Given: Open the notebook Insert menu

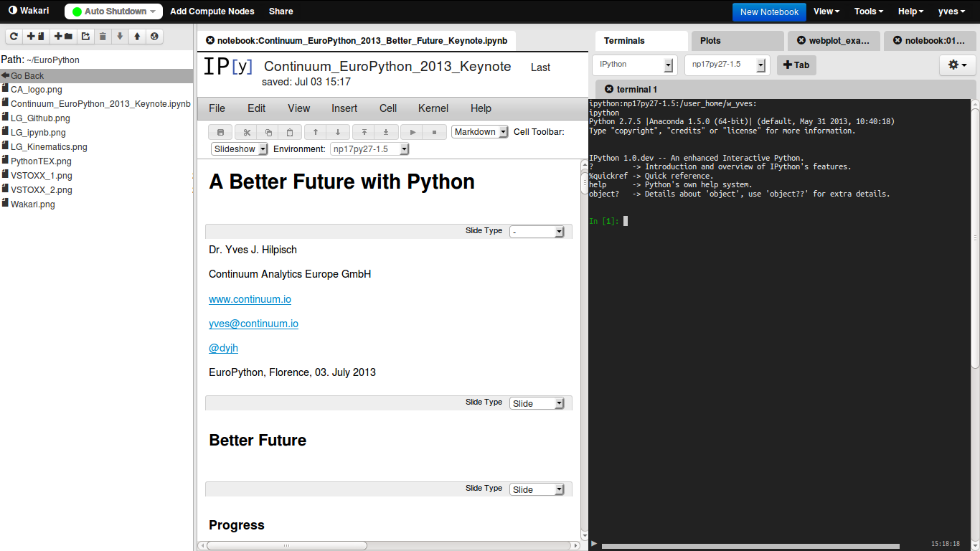Looking at the screenshot, I should coord(344,108).
